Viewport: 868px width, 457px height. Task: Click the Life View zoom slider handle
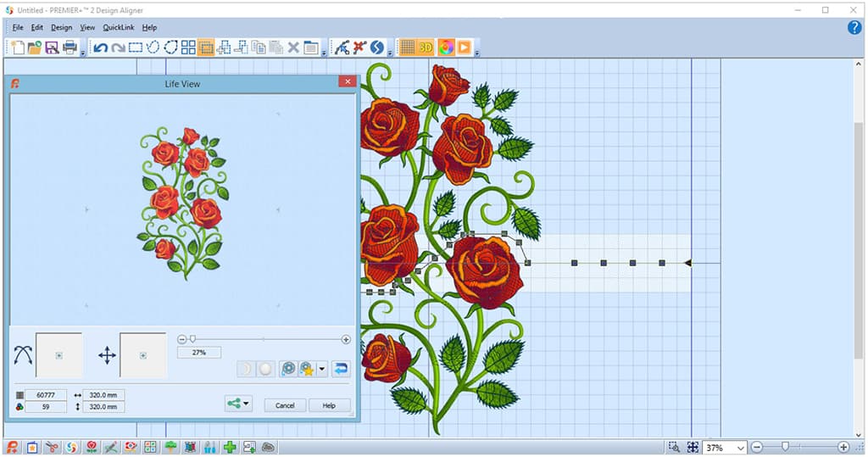[x=192, y=339]
